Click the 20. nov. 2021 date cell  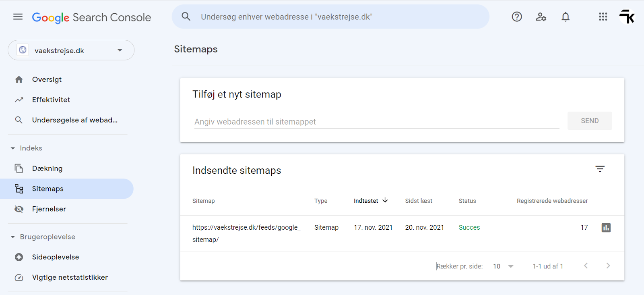[x=425, y=227]
